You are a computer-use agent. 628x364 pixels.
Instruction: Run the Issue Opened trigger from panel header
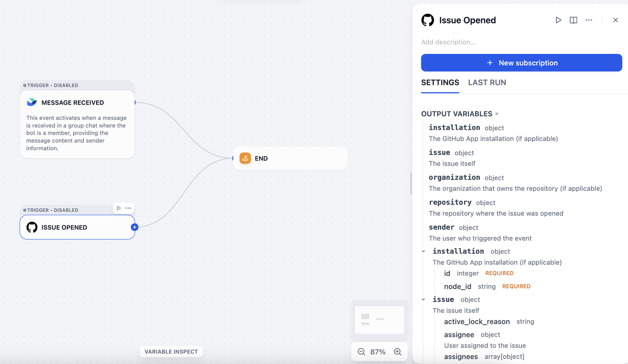click(x=558, y=20)
